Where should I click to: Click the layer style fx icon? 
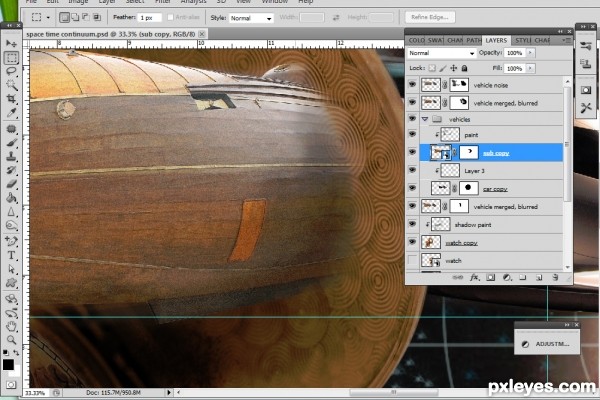coord(474,278)
